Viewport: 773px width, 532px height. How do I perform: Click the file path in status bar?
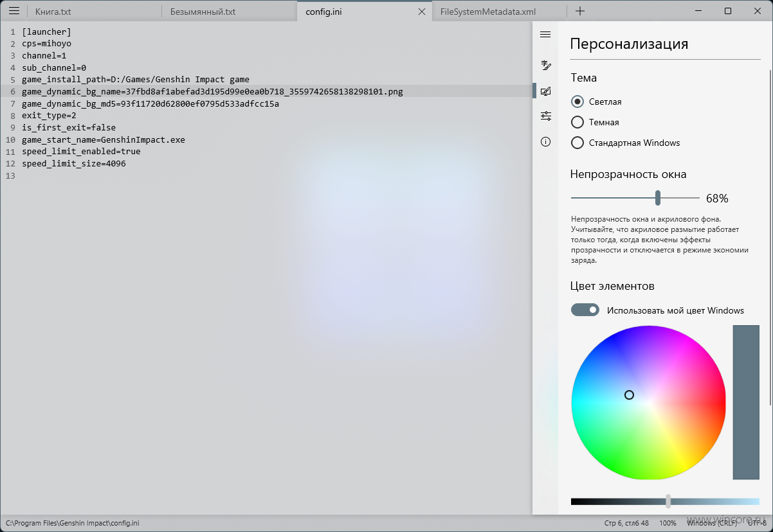(x=73, y=523)
